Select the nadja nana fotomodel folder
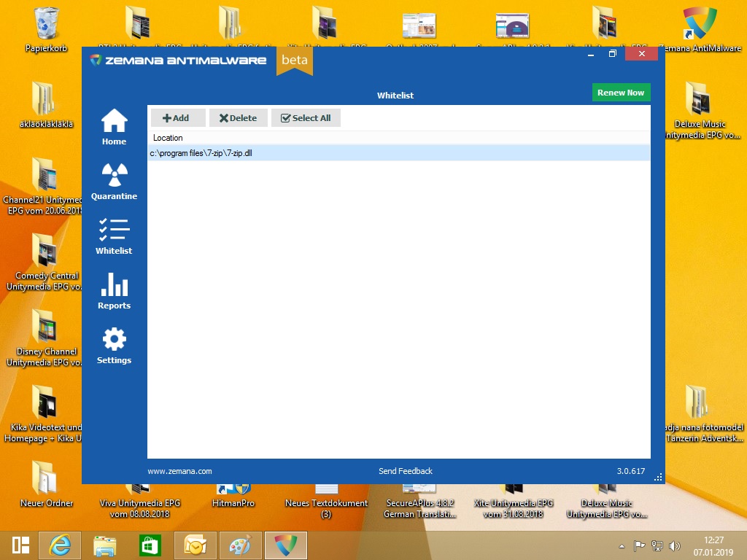Viewport: 747px width, 560px height. pos(704,414)
